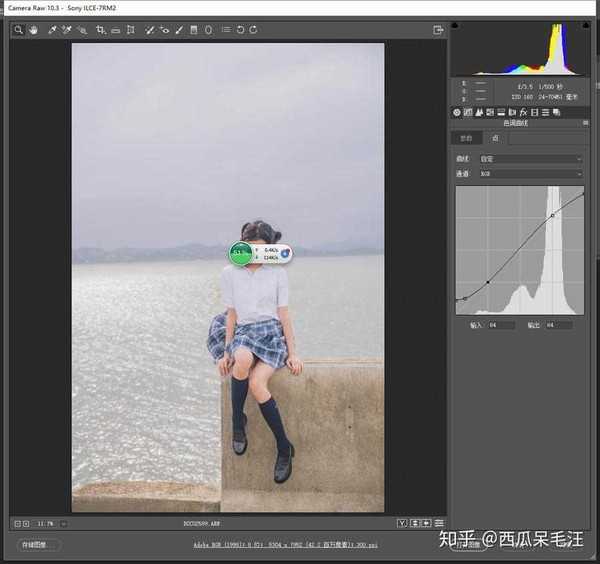600x564 pixels.
Task: Select the Zoom tool in the toolbar
Action: tap(19, 30)
